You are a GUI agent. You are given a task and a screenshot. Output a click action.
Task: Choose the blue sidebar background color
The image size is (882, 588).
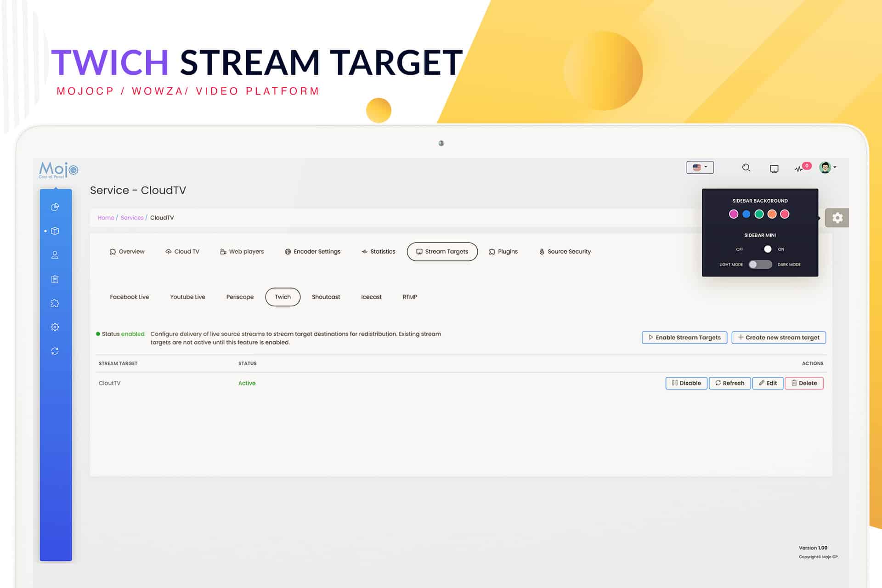746,214
